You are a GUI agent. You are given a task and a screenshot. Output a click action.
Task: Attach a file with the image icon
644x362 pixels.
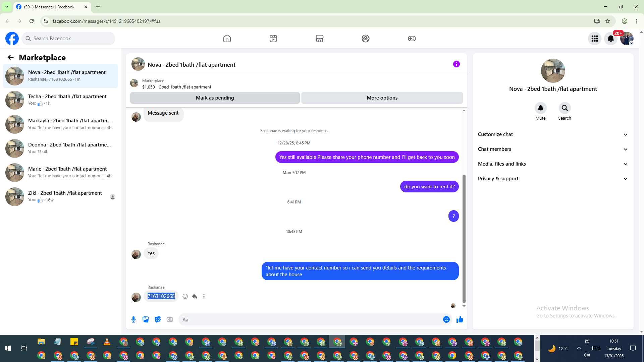[146, 319]
